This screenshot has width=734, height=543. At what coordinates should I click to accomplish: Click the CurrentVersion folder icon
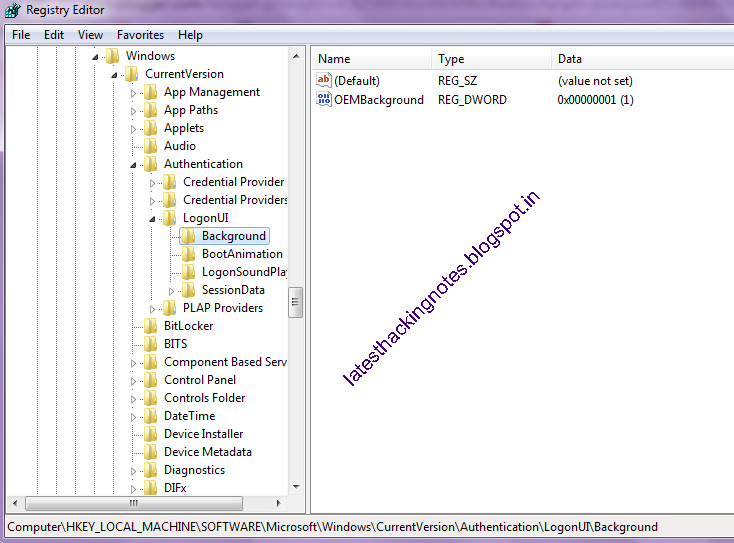pos(132,74)
